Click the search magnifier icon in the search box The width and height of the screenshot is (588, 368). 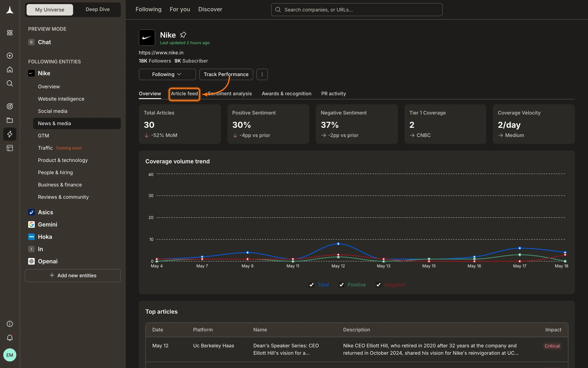[278, 10]
